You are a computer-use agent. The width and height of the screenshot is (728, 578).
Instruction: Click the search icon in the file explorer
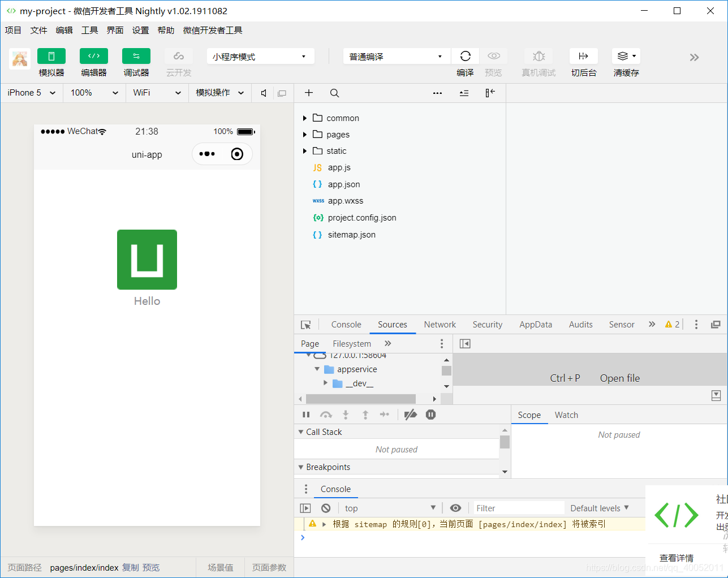click(x=335, y=93)
